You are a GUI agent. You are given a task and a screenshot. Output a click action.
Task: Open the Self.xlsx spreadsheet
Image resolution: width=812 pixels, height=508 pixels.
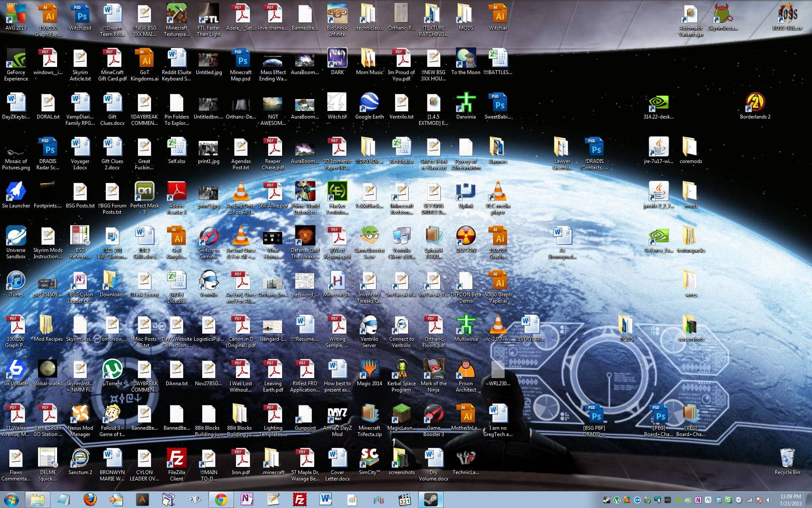(176, 150)
